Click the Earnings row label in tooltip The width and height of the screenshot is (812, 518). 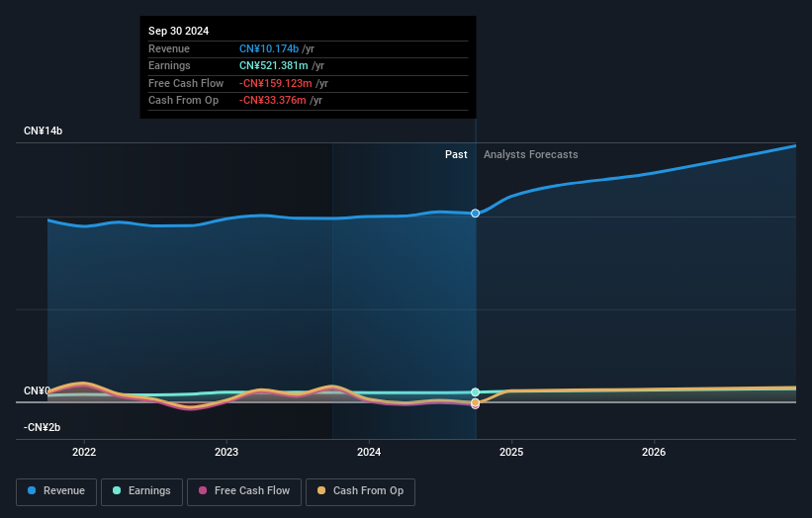[x=169, y=65]
